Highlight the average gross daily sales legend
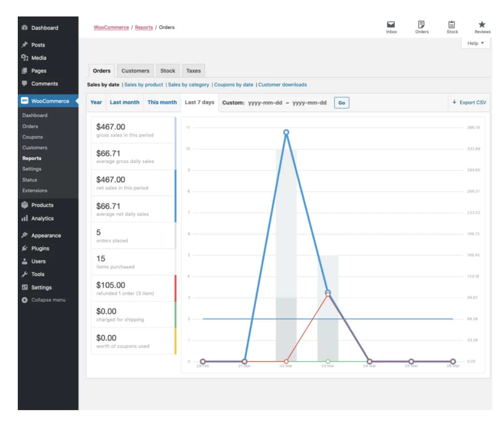 (134, 157)
